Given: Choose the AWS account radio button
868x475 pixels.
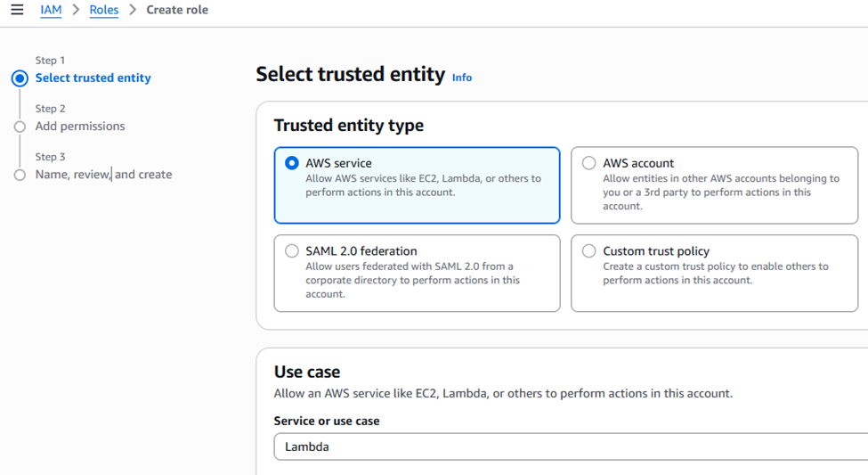Looking at the screenshot, I should 589,163.
